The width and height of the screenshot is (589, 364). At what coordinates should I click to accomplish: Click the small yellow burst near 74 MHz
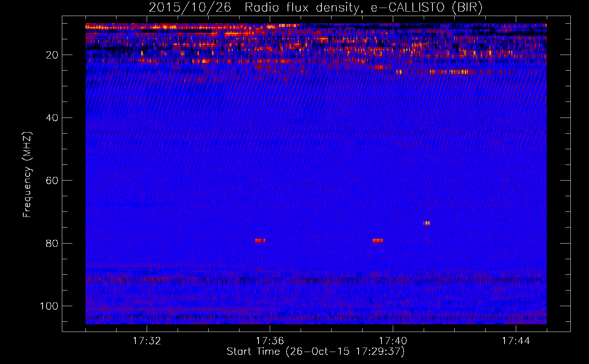427,223
